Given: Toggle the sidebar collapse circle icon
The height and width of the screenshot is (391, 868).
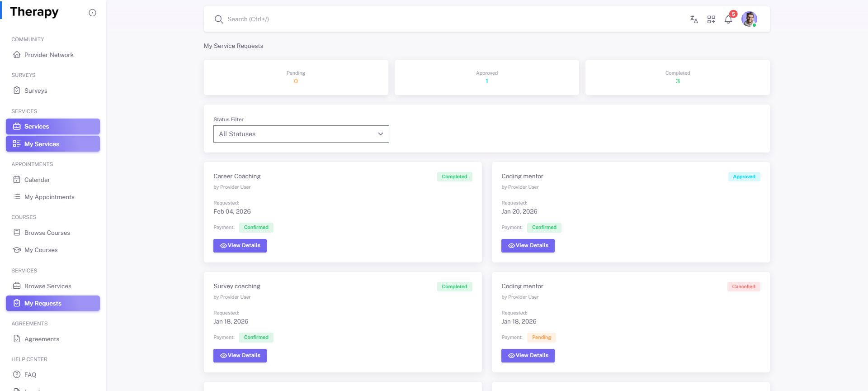Looking at the screenshot, I should point(92,13).
